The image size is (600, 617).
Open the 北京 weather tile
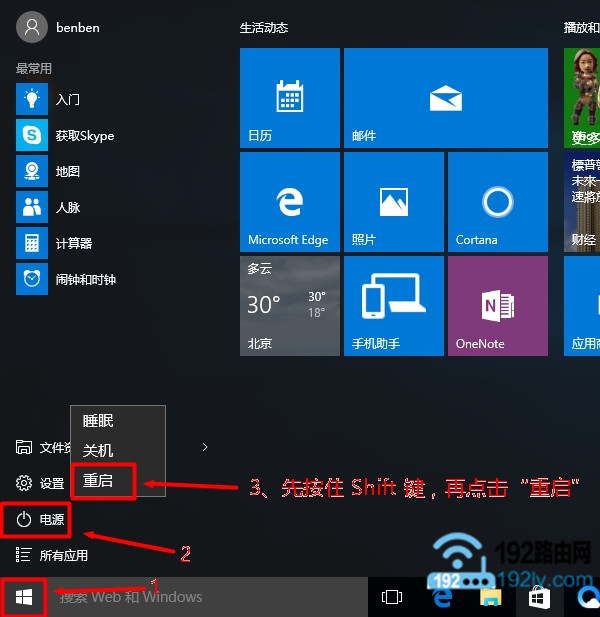[x=290, y=306]
